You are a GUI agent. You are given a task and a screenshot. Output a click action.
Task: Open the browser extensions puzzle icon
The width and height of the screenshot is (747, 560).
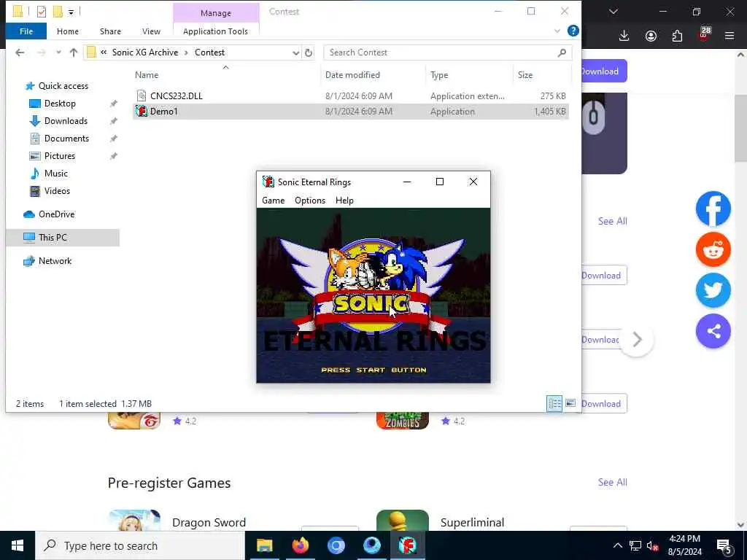pos(677,36)
